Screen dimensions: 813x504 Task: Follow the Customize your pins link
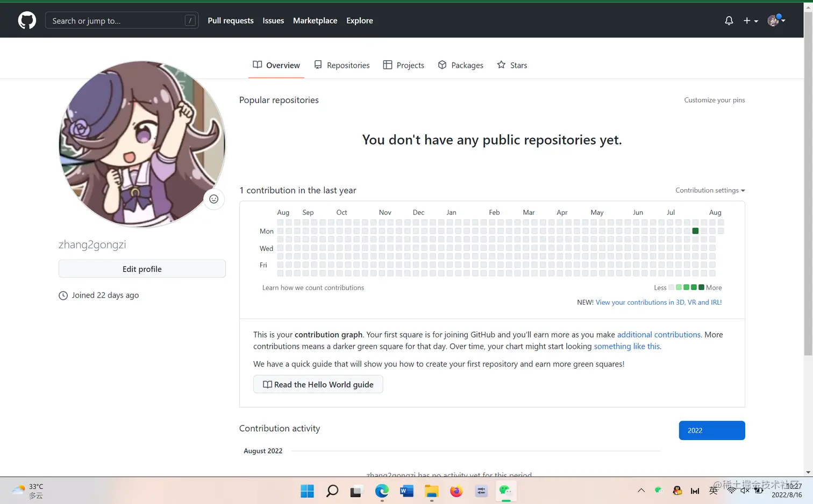click(x=714, y=100)
